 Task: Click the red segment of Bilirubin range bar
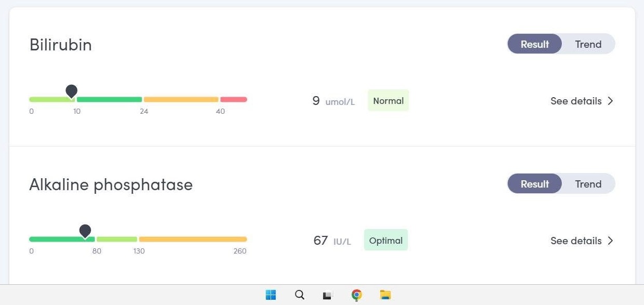234,99
